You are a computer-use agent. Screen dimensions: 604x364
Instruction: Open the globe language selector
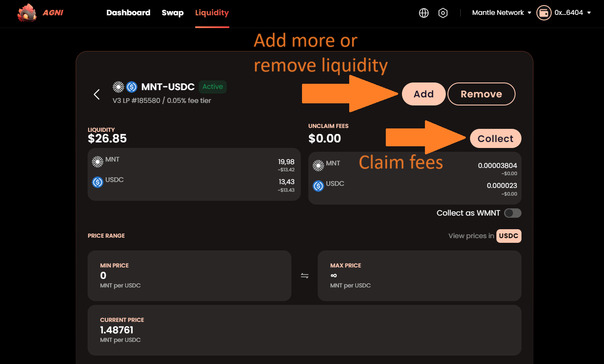(424, 13)
